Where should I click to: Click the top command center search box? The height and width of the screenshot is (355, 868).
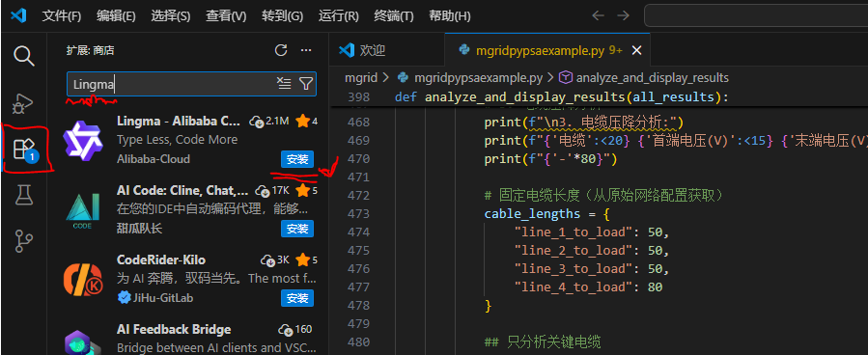tap(756, 15)
